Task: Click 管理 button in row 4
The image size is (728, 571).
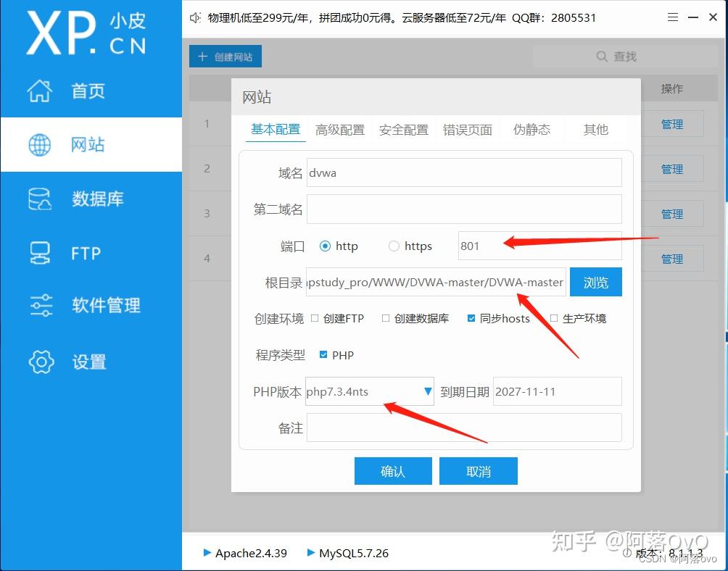Action: point(672,259)
